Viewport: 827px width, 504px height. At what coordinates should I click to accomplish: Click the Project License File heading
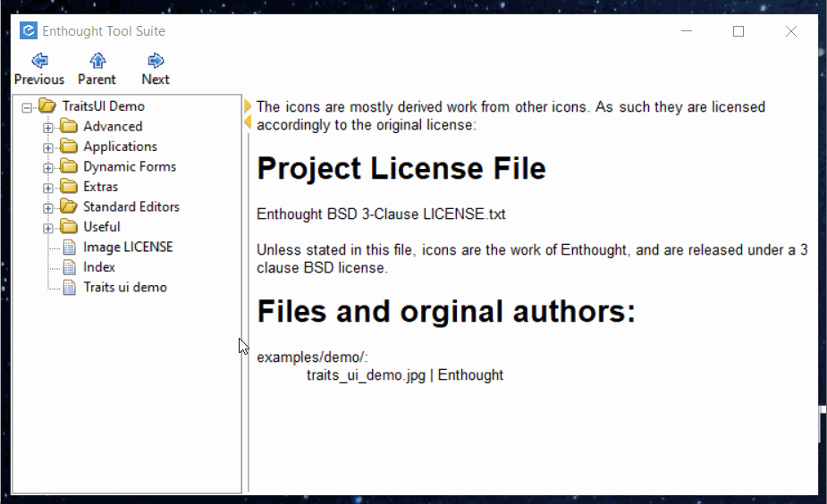tap(401, 169)
